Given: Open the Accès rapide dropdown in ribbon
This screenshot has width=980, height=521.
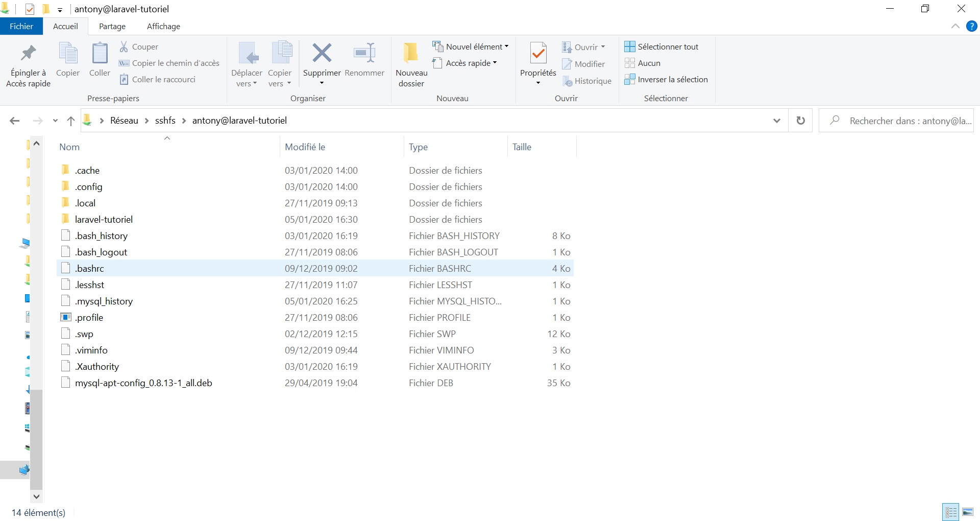Looking at the screenshot, I should 464,63.
